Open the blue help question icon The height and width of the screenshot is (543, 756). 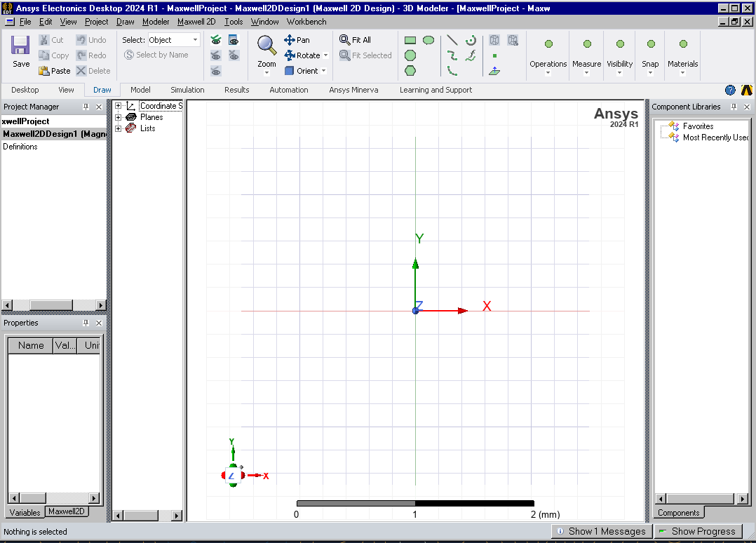click(x=730, y=90)
